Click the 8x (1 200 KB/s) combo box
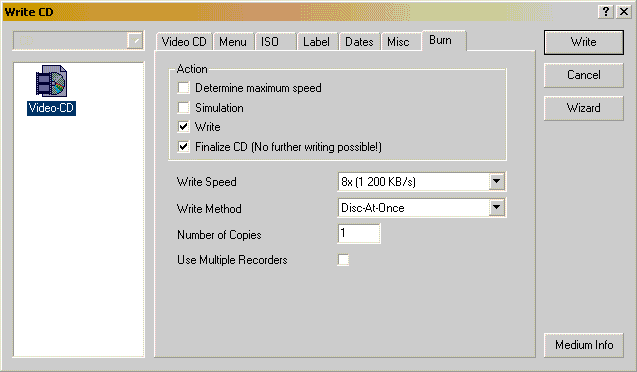 pyautogui.click(x=422, y=182)
